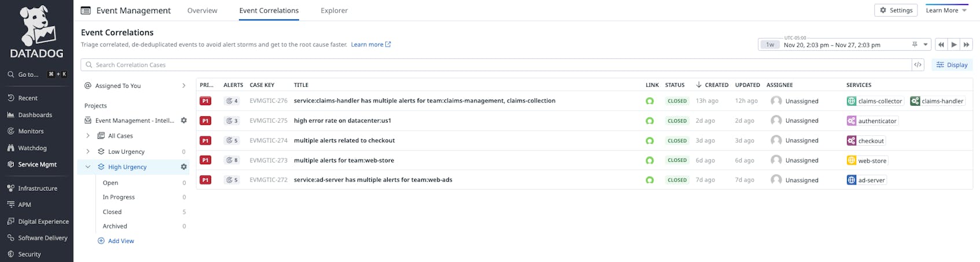Viewport: 980px width, 262px height.
Task: Open the time range dropdown arrow
Action: [x=926, y=45]
